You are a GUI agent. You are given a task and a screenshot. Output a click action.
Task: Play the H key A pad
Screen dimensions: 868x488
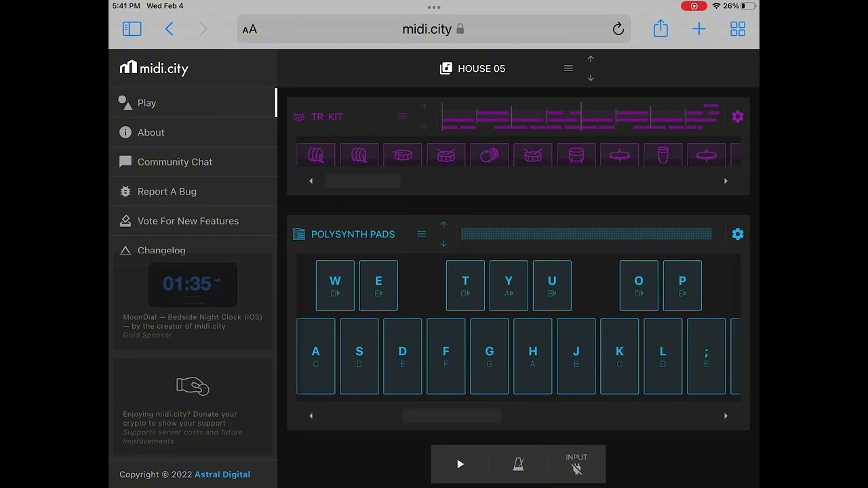coord(533,357)
